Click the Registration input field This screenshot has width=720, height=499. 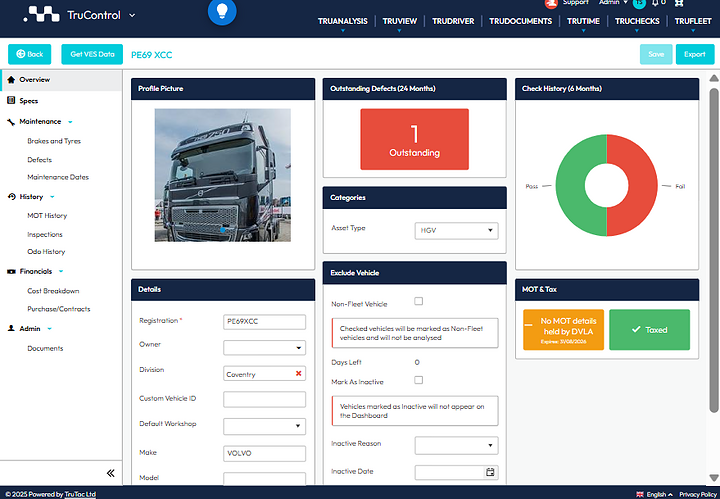[264, 321]
